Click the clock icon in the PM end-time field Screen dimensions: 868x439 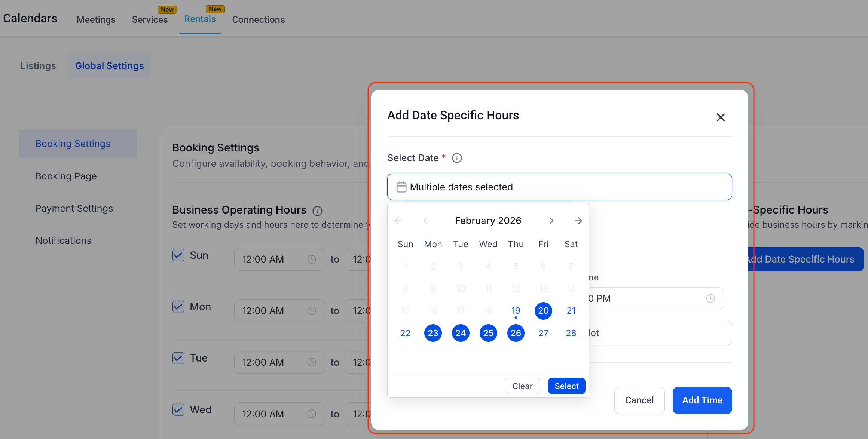(710, 298)
